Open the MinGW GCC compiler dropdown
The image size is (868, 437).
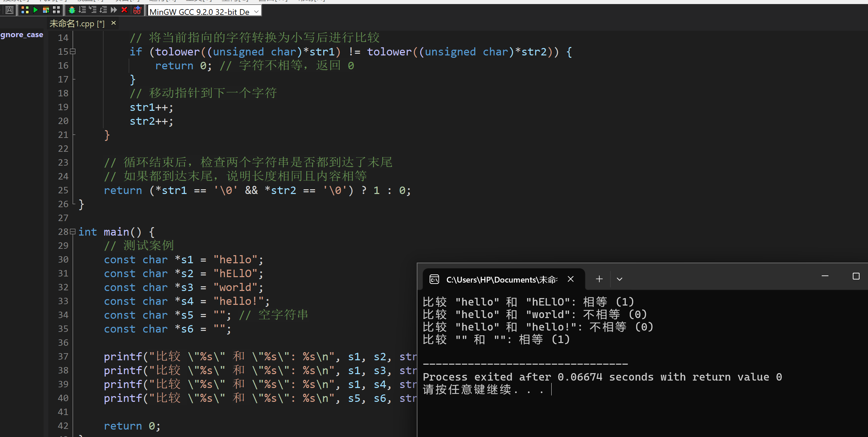(x=257, y=12)
